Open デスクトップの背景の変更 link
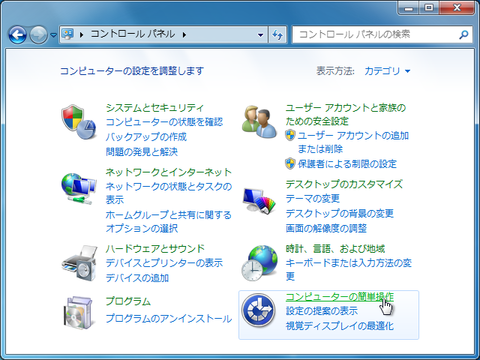Image resolution: width=480 pixels, height=360 pixels. [340, 213]
